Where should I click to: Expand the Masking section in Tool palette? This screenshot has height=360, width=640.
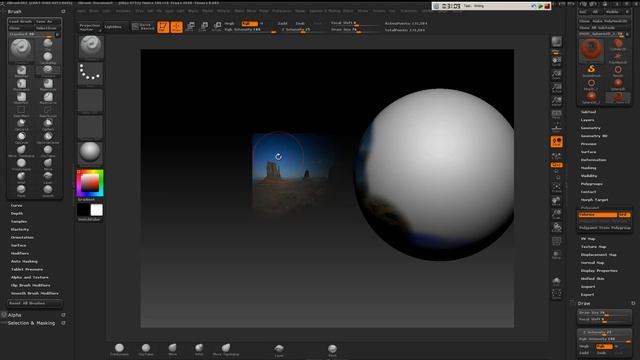[588, 168]
